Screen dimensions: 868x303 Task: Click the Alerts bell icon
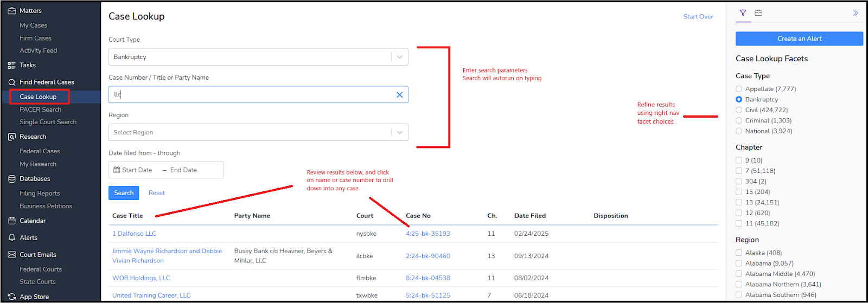pyautogui.click(x=12, y=237)
